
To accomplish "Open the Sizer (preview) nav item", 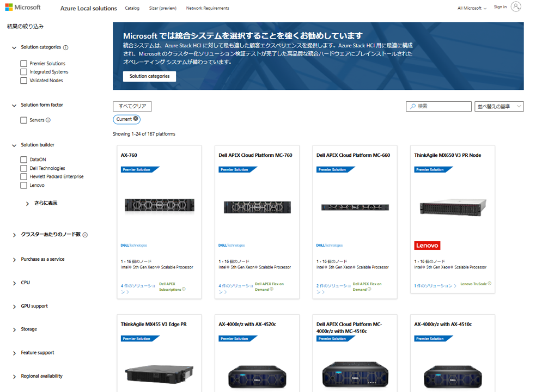I will [x=163, y=8].
